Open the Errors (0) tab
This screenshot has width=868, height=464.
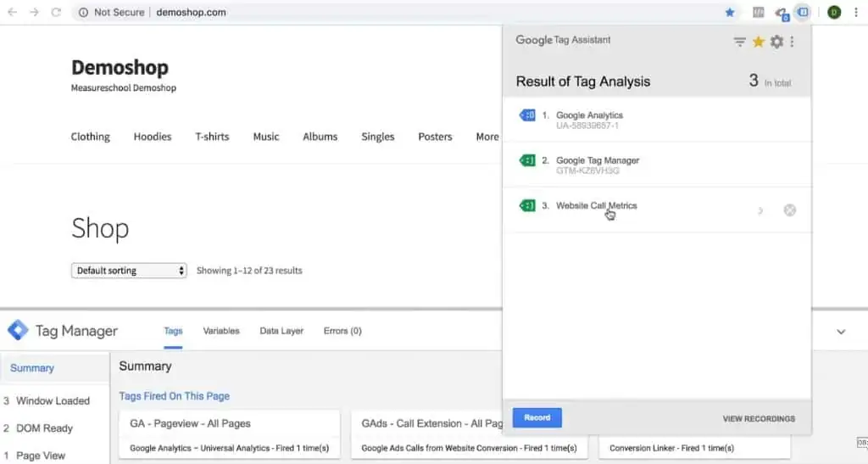(x=342, y=331)
